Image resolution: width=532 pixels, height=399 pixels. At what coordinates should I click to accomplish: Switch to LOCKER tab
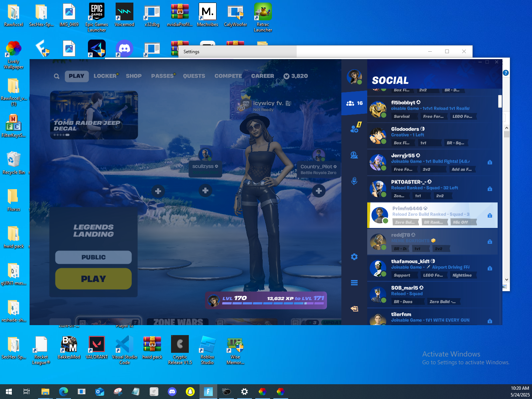click(106, 76)
